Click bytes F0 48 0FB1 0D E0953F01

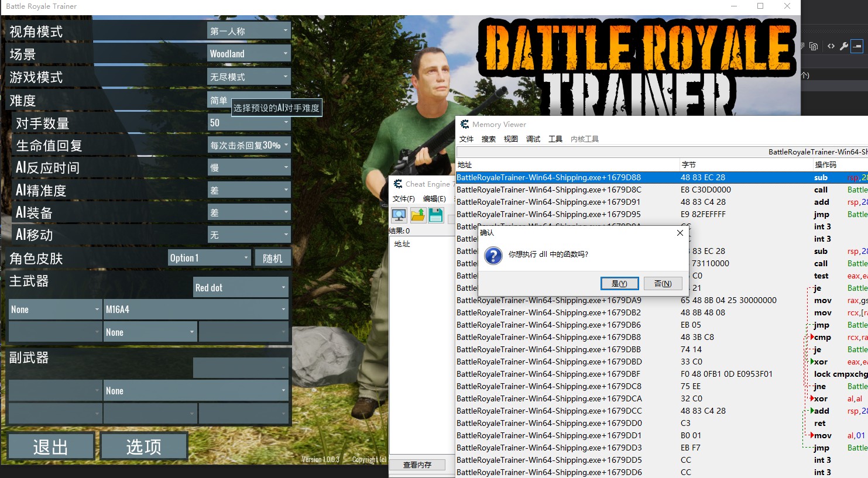726,374
